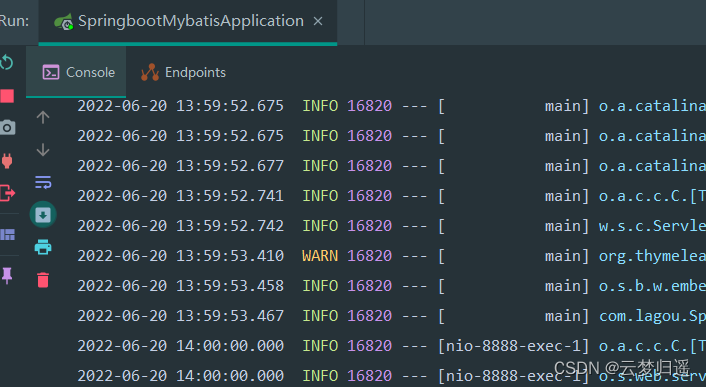
Task: Click the com.lagou.Sp logger name
Action: (x=652, y=316)
